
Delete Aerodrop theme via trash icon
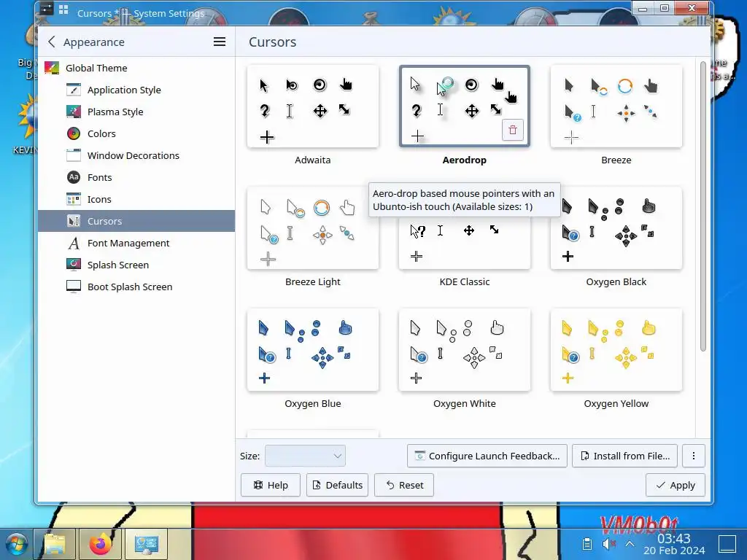pyautogui.click(x=513, y=130)
